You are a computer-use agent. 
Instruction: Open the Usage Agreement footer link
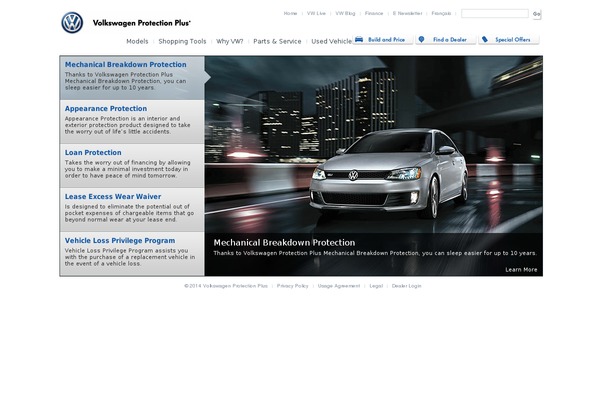tap(339, 286)
